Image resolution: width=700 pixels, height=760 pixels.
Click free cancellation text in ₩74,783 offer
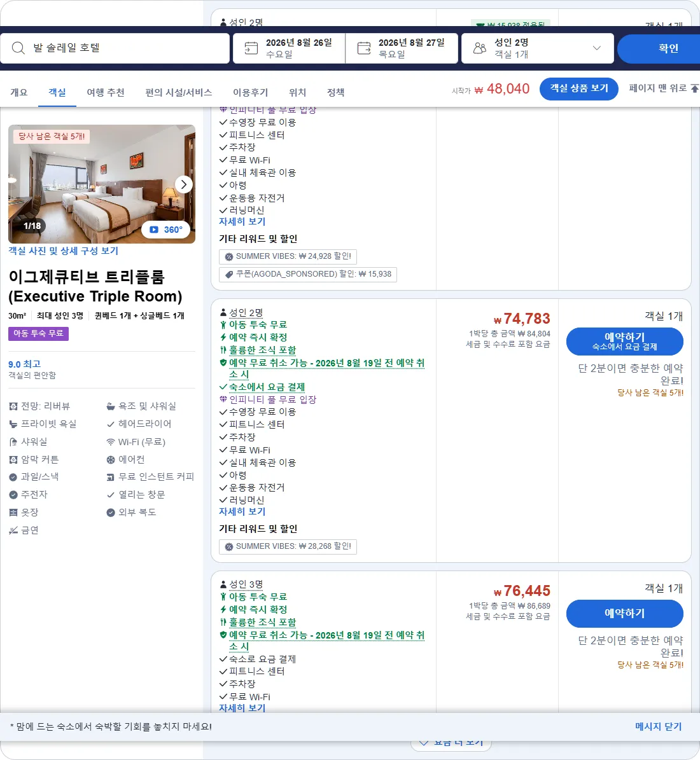pos(326,368)
